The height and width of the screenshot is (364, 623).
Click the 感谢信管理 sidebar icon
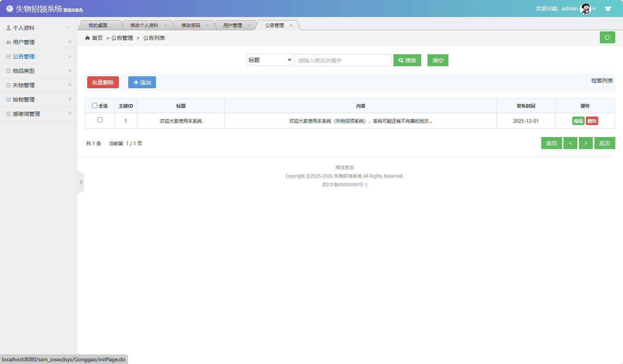coord(8,113)
